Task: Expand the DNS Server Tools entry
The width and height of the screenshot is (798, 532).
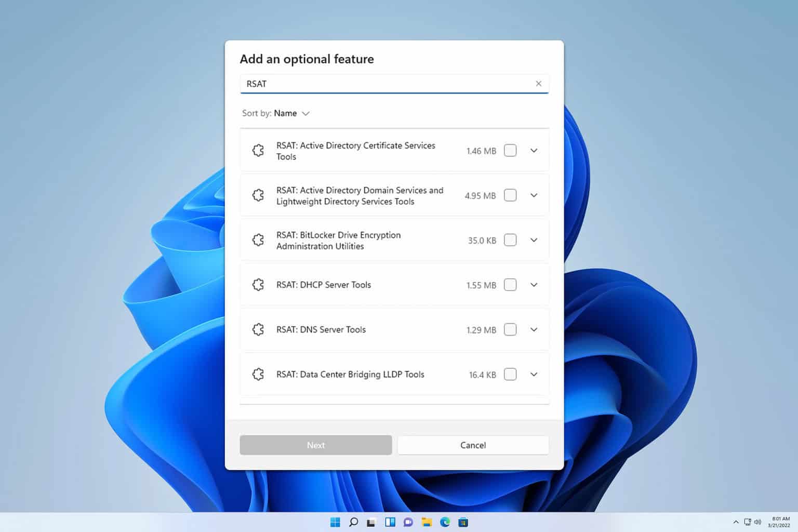Action: [534, 329]
